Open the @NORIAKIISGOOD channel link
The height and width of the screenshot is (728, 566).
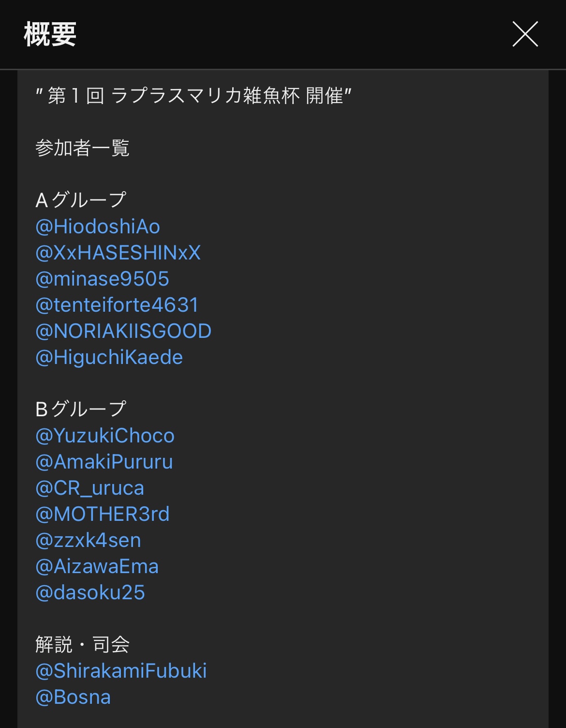pyautogui.click(x=123, y=331)
